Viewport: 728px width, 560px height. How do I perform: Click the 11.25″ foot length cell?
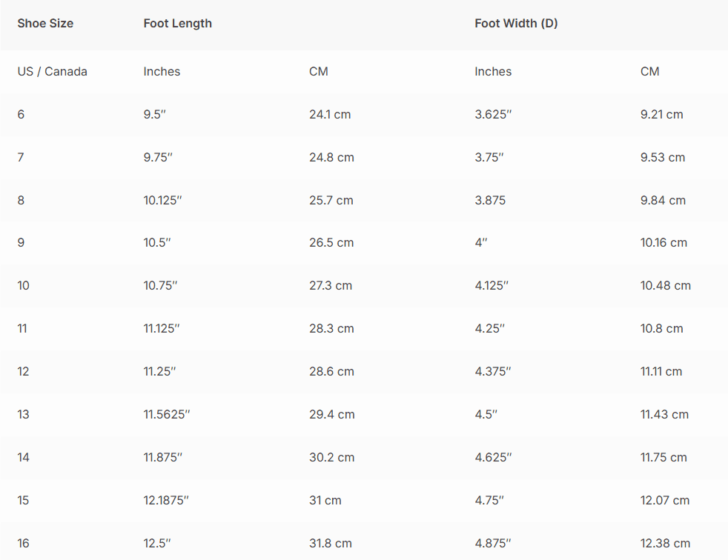tap(159, 371)
